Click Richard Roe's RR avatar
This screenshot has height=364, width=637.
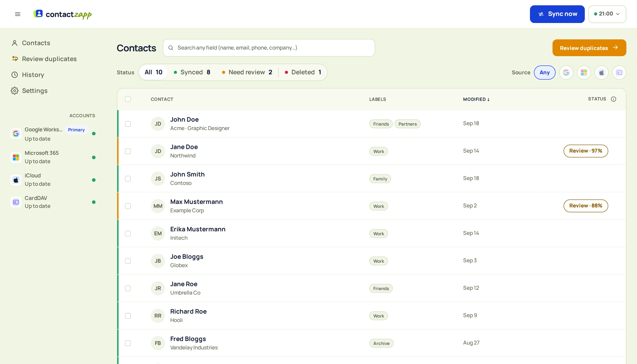point(158,316)
